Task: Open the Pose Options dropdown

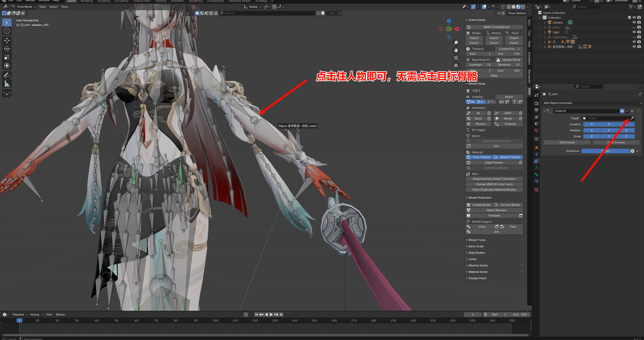Action: pyautogui.click(x=519, y=13)
